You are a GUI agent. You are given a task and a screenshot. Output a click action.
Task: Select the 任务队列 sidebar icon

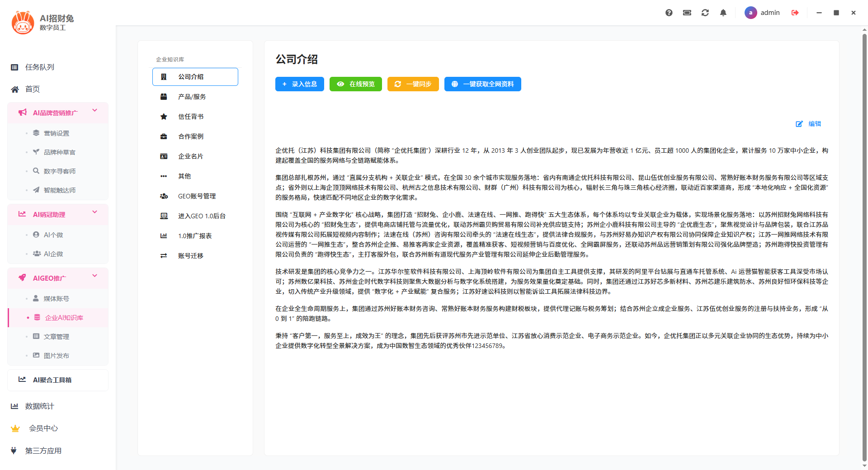(x=14, y=67)
